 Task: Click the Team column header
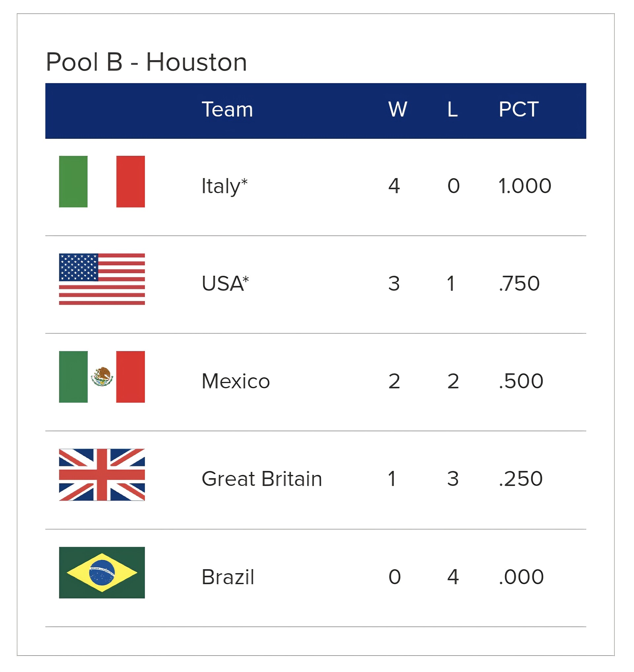point(227,110)
